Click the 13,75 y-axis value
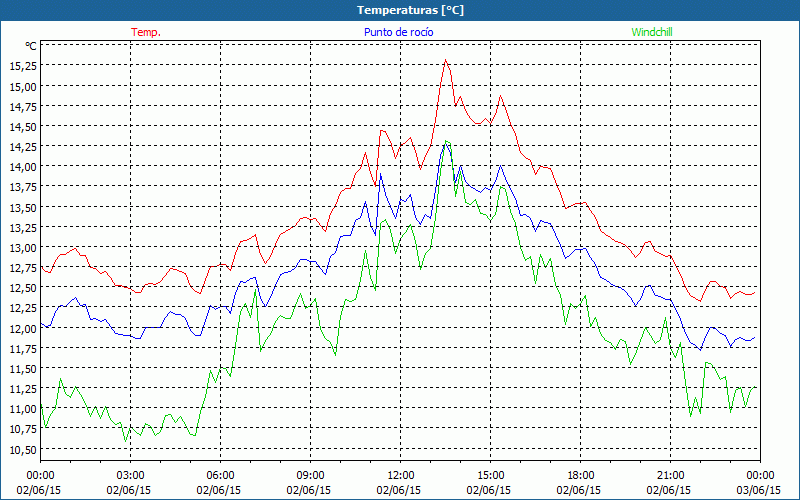Viewport: 800px width, 500px height. [x=23, y=187]
